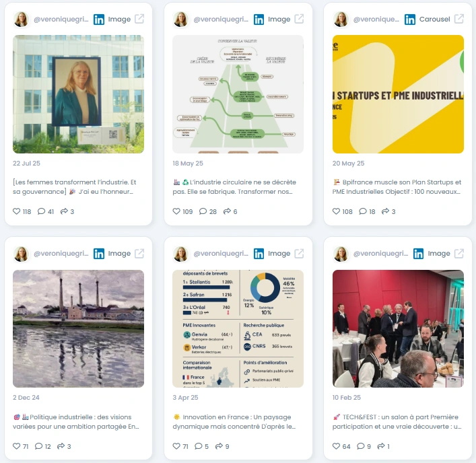The width and height of the screenshot is (476, 463).
Task: Open the factory painting thumbnail
Action: coord(78,328)
